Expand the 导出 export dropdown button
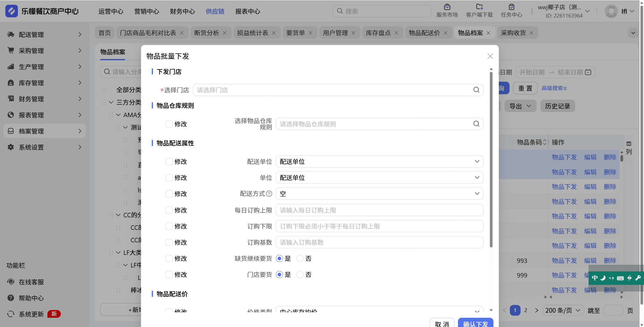Image resolution: width=644 pixels, height=327 pixels. 520,106
